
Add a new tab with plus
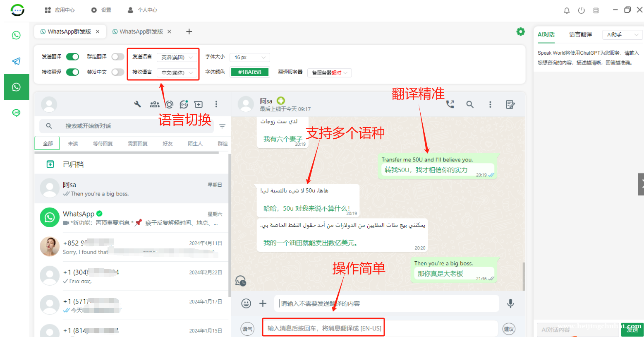pyautogui.click(x=189, y=31)
